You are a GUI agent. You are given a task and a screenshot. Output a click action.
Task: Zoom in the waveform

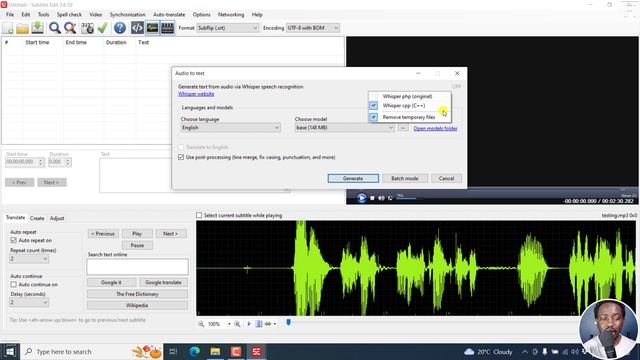[x=237, y=324]
